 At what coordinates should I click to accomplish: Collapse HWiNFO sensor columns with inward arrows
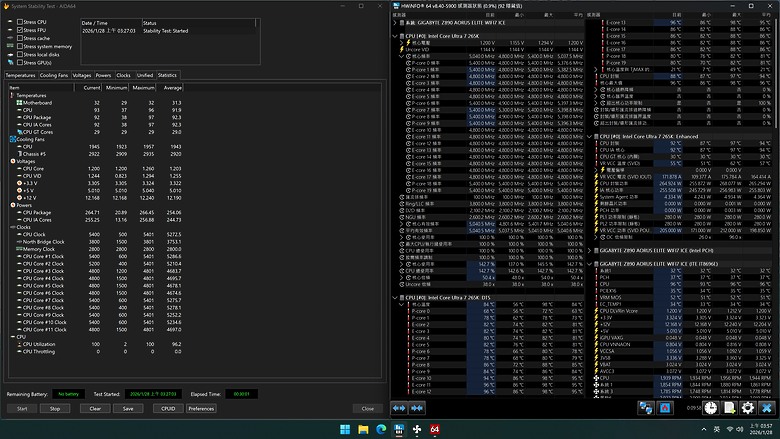click(x=417, y=408)
